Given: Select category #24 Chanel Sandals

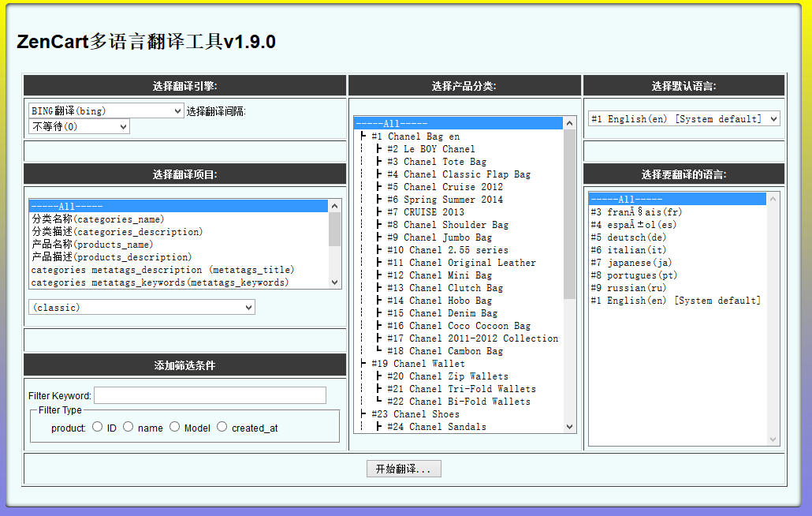Looking at the screenshot, I should tap(458, 427).
